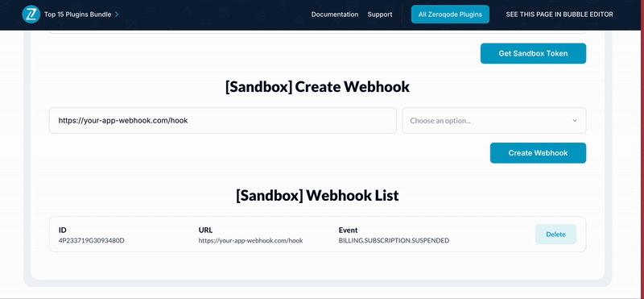The width and height of the screenshot is (644, 299).
Task: Click All Zeroqode Plugins button
Action: click(450, 15)
